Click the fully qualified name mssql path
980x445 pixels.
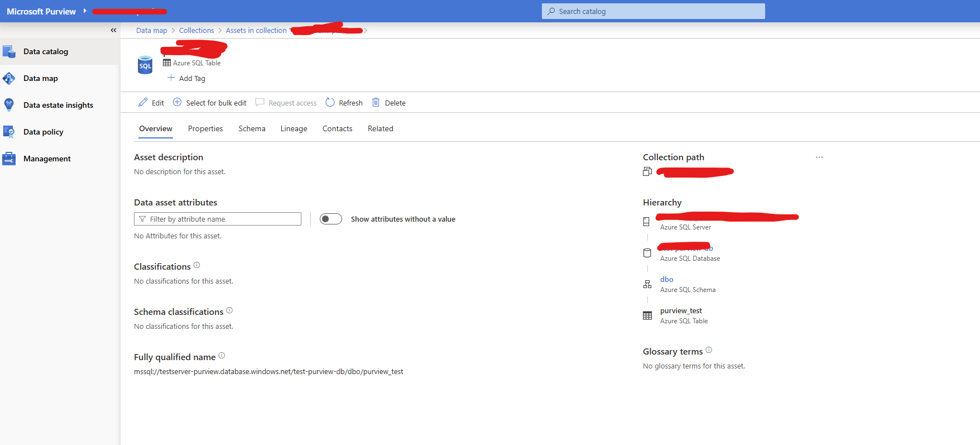point(268,371)
